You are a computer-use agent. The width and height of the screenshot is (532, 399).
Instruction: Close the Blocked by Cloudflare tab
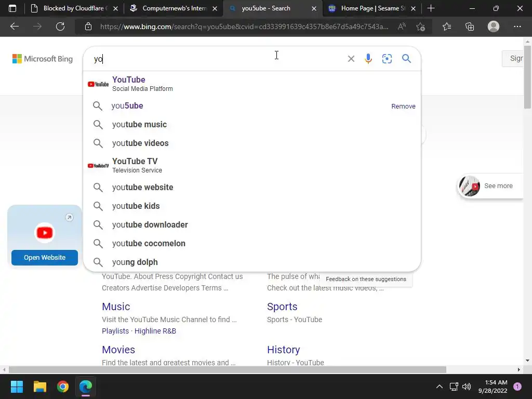(115, 8)
